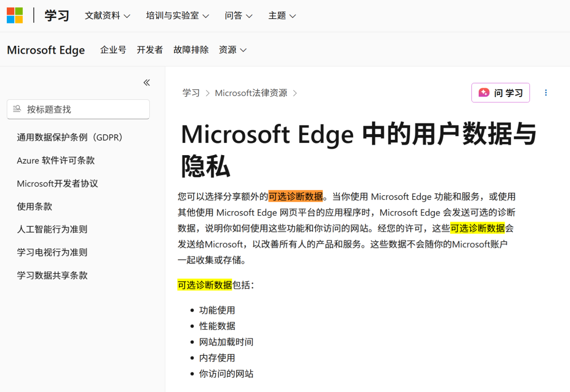Open 使用条款 sidebar item
Viewport: 570px width, 392px height.
click(34, 206)
